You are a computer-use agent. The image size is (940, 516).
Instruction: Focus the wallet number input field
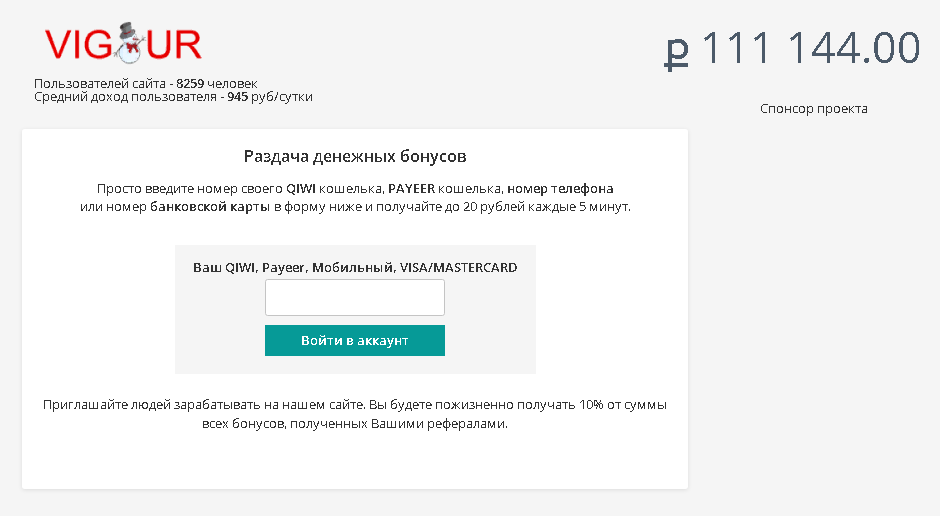pyautogui.click(x=355, y=298)
